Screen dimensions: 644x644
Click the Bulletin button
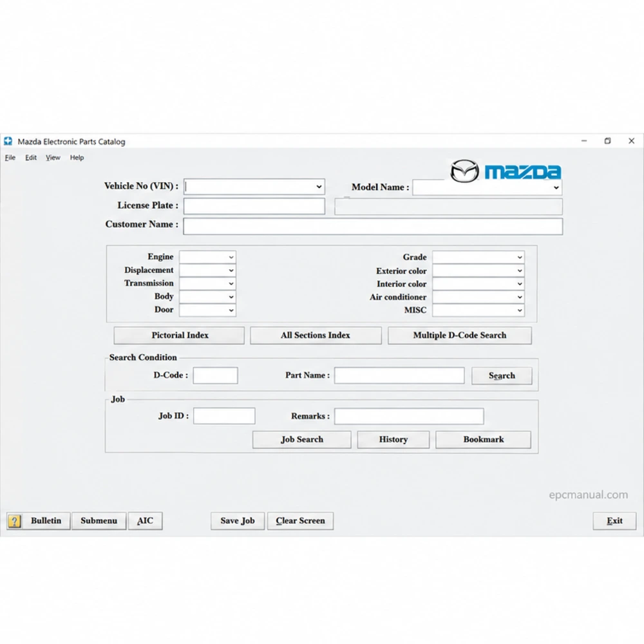[46, 521]
